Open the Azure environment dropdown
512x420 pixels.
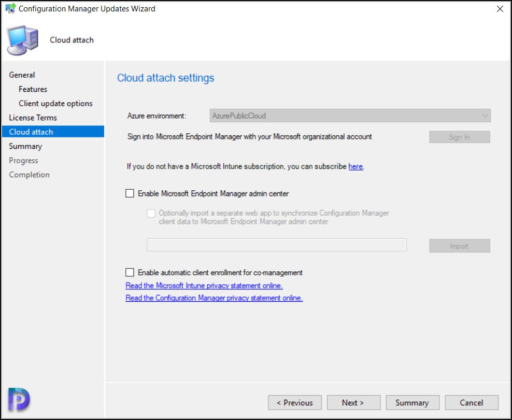coord(350,116)
